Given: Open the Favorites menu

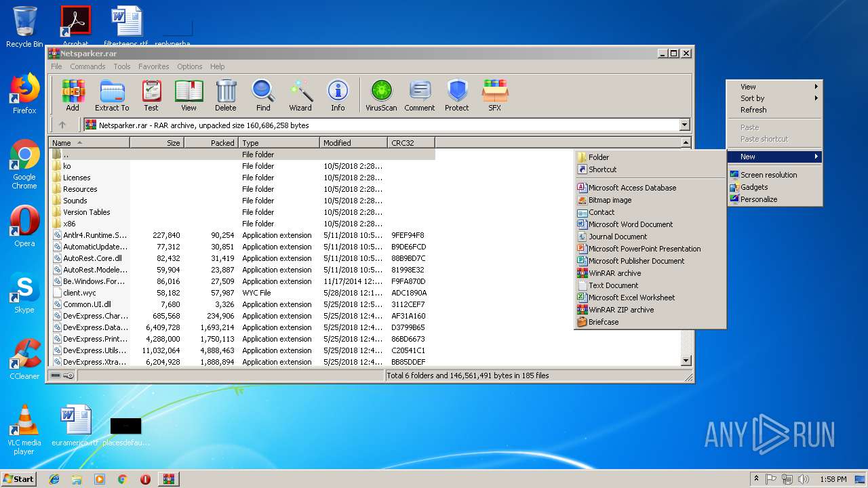Looking at the screenshot, I should pyautogui.click(x=154, y=66).
